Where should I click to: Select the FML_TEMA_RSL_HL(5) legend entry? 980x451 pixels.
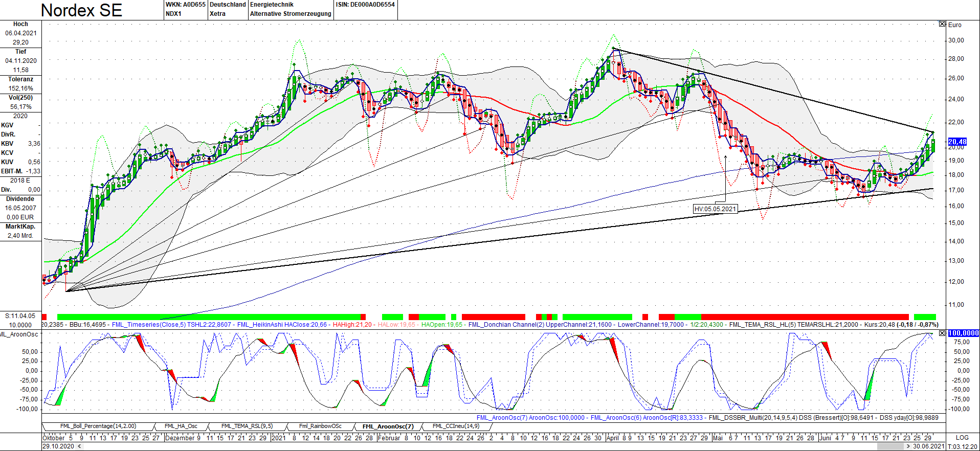tap(794, 325)
